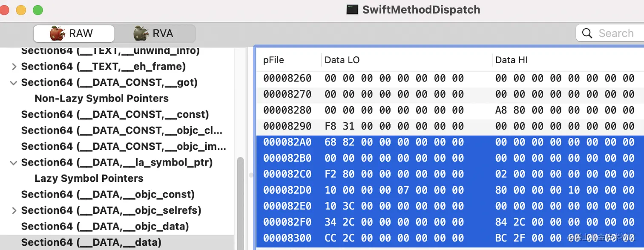
Task: Click the sidebar vertical scrollbar
Action: point(240,203)
